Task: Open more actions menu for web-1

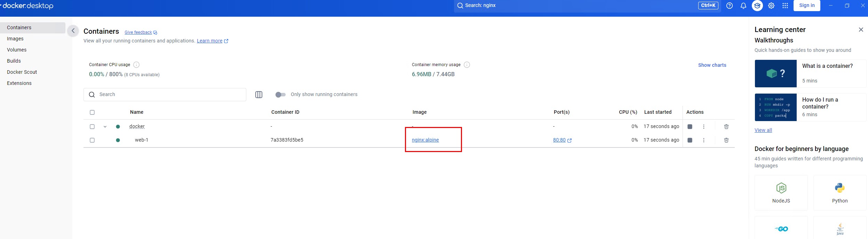Action: point(703,140)
